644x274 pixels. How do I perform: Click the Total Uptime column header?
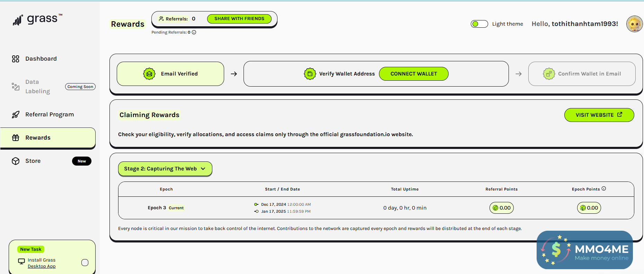pos(405,189)
